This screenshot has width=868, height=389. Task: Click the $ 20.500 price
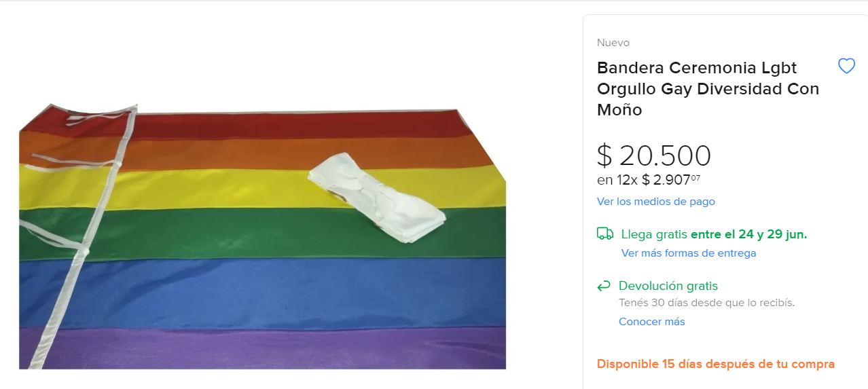653,155
